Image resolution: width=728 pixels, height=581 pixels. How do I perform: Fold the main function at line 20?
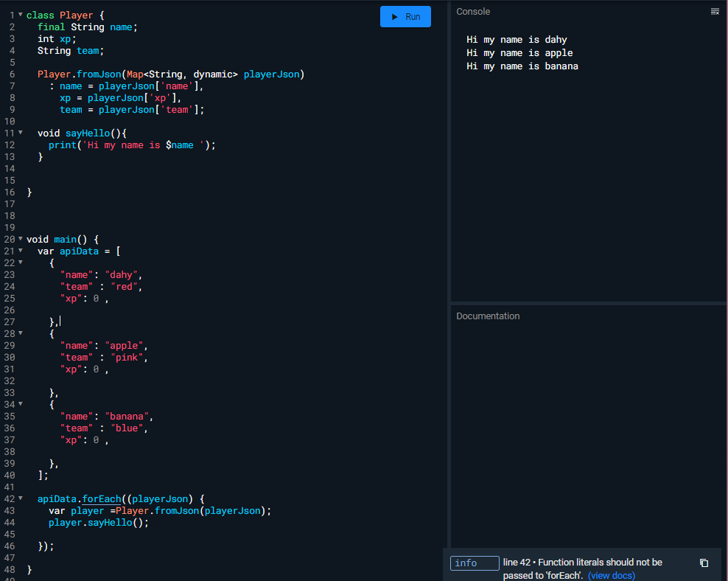21,239
